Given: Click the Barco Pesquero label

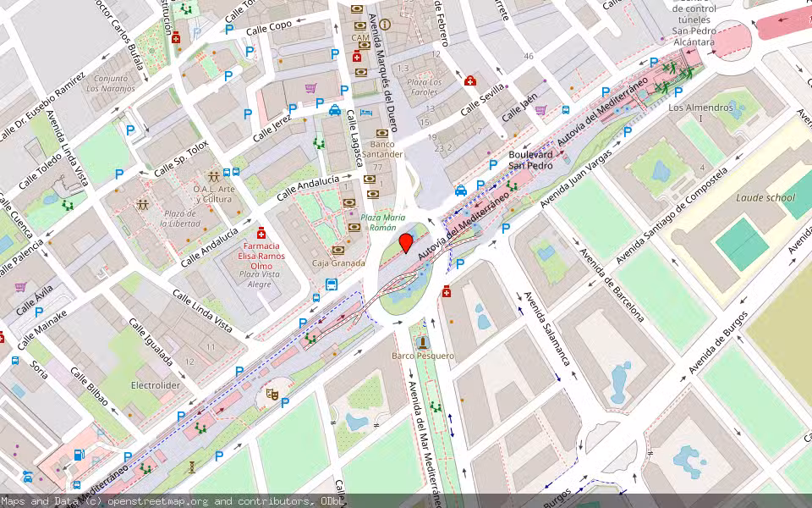Looking at the screenshot, I should click(x=423, y=356).
